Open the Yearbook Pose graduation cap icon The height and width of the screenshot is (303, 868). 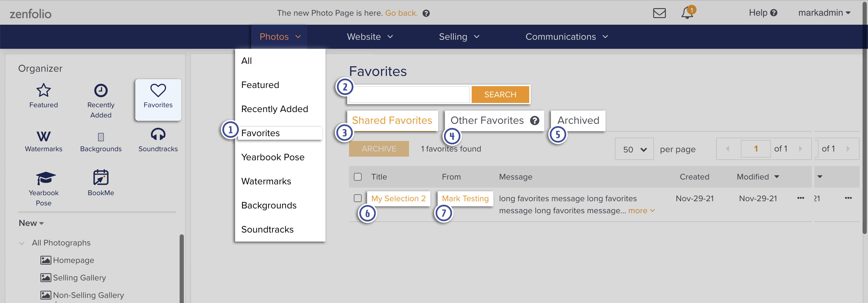coord(46,178)
